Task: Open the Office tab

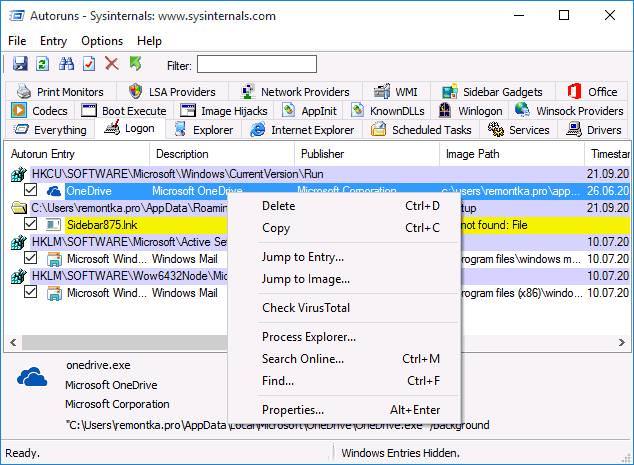Action: [592, 92]
